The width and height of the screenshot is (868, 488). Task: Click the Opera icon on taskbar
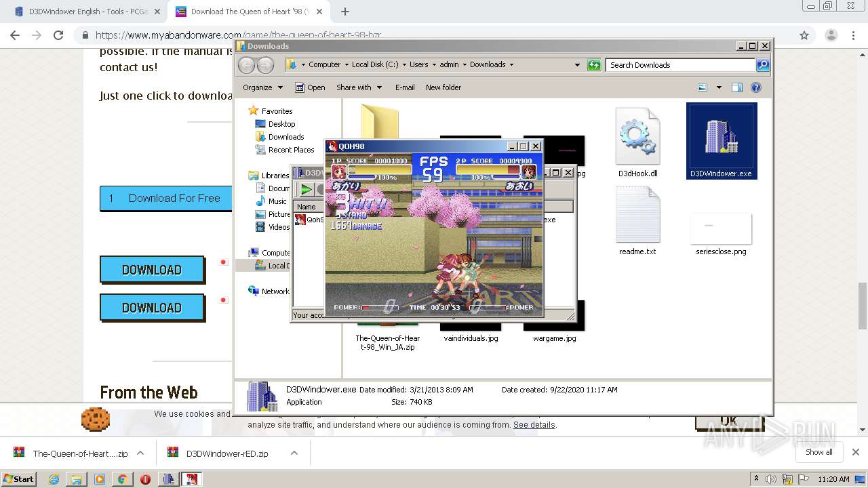(145, 479)
